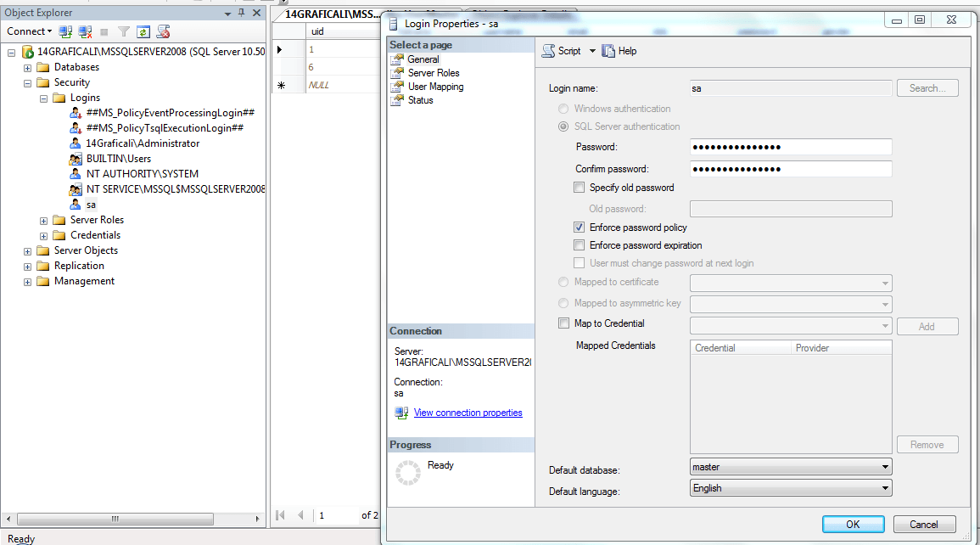Click the Logins folder icon

[59, 98]
